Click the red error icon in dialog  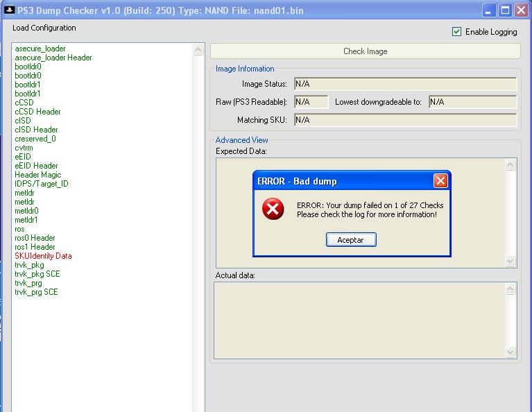click(x=273, y=209)
